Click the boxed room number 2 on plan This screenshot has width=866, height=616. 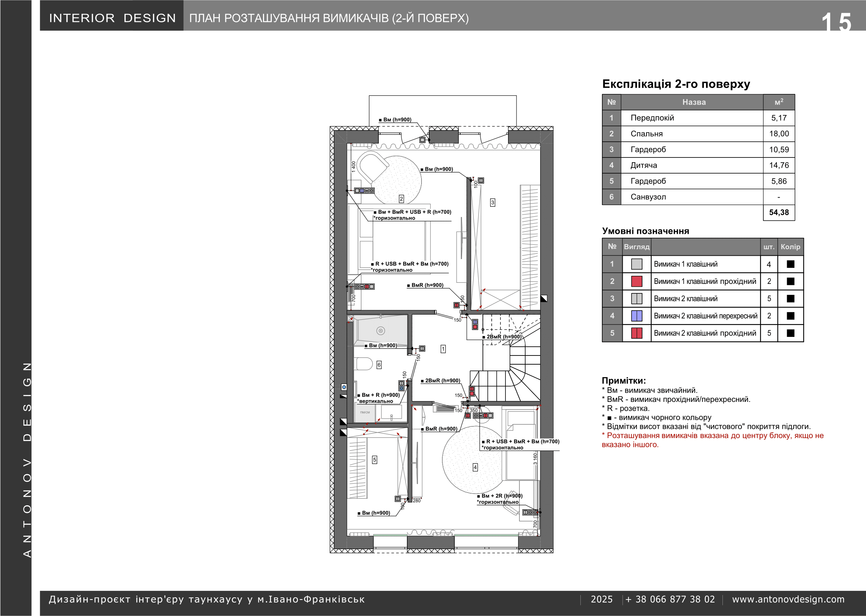click(401, 199)
